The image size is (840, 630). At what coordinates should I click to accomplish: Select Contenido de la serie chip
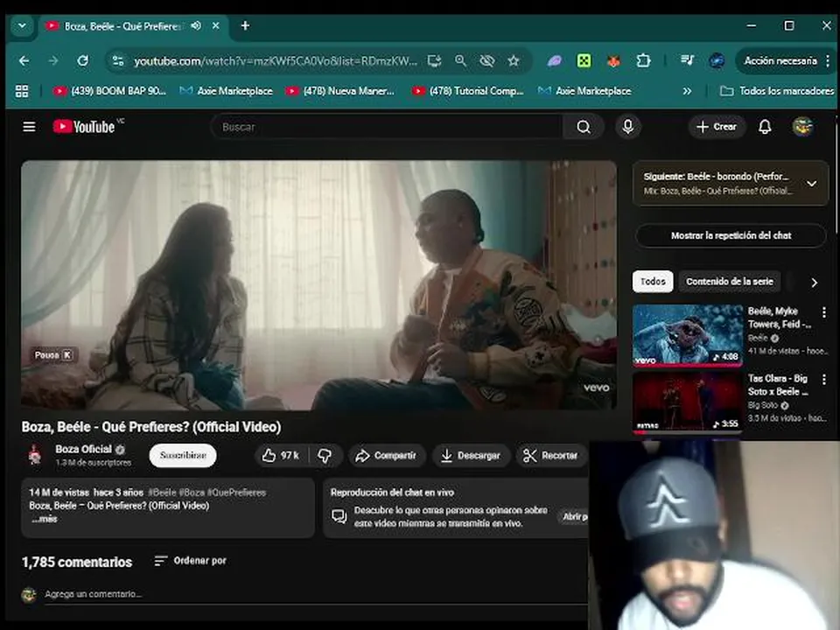tap(729, 281)
